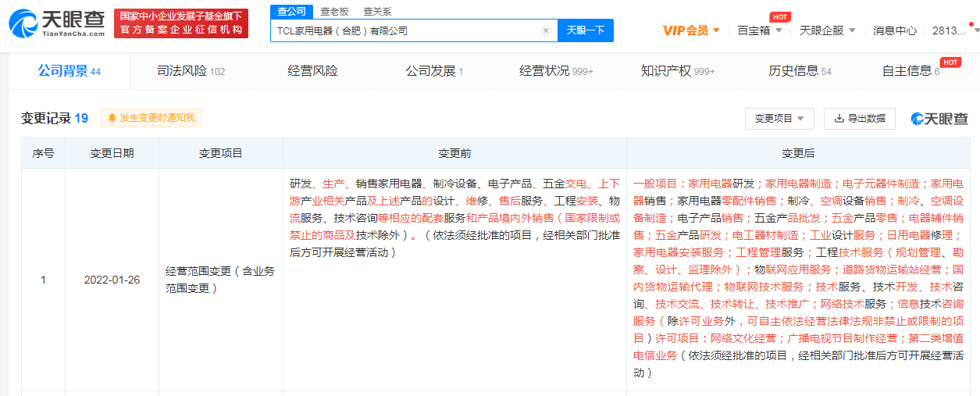Open the 公司发展 tab
Image resolution: width=980 pixels, height=396 pixels.
click(x=434, y=71)
